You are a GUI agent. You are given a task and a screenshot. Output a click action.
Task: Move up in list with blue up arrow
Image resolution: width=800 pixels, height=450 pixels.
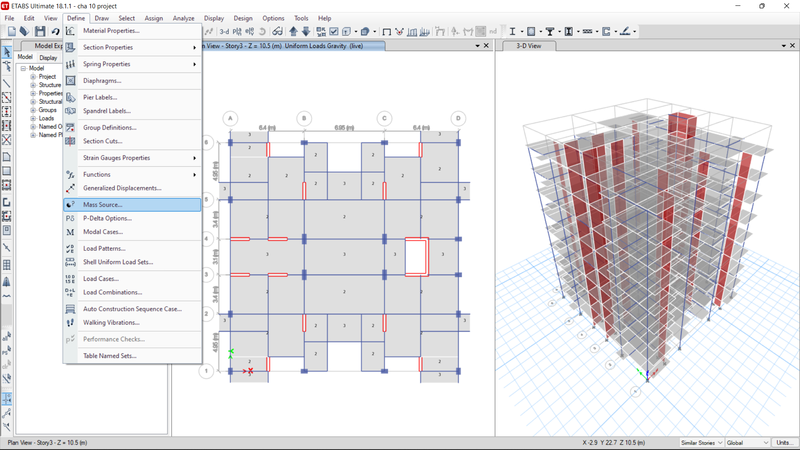tap(293, 32)
